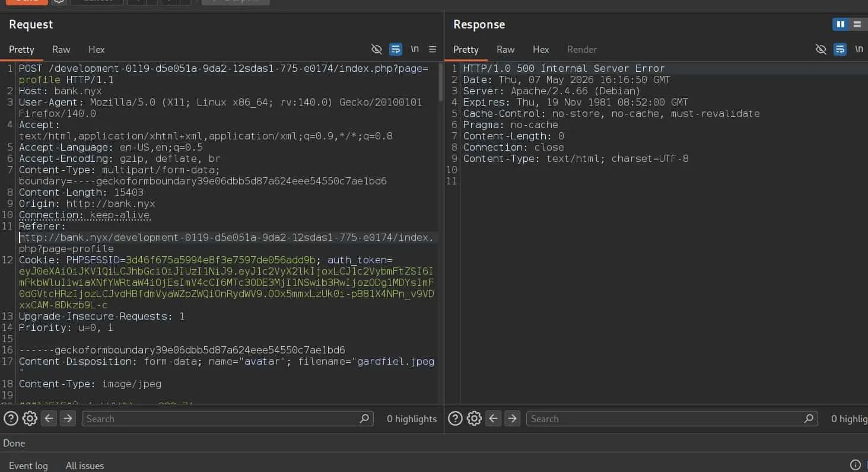Open the Render tab in Response

point(582,49)
